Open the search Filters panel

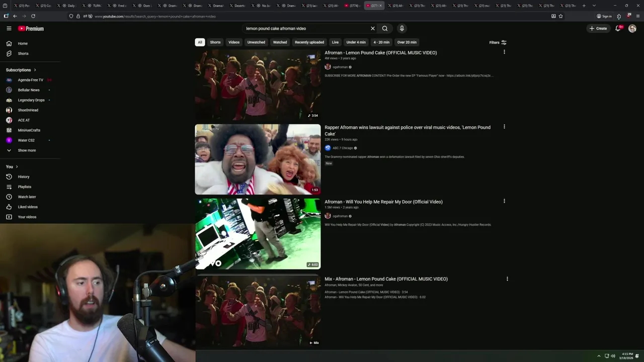click(498, 42)
